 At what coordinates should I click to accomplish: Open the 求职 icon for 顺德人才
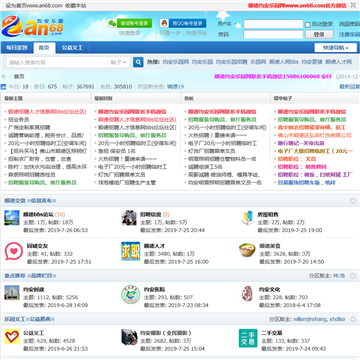point(131,251)
